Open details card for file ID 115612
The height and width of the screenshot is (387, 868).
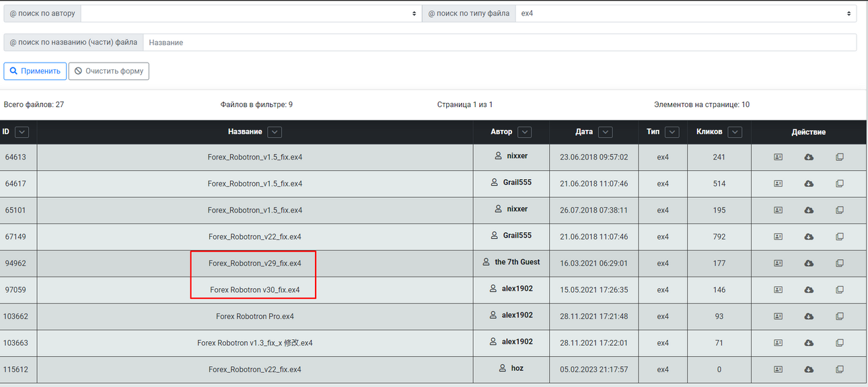click(x=778, y=370)
